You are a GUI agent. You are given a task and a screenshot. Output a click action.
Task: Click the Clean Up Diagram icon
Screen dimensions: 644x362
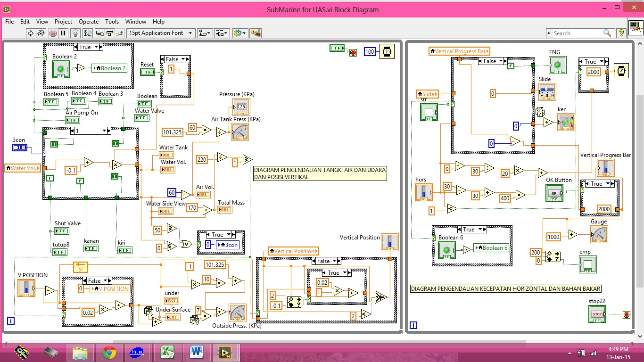click(256, 33)
